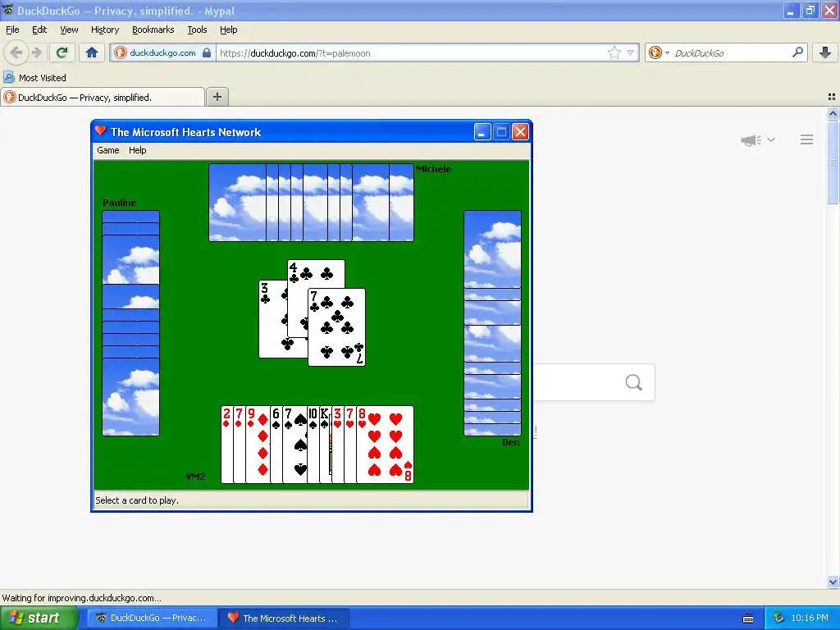Switch to Microsoft Hearts taskbar button

(x=285, y=619)
